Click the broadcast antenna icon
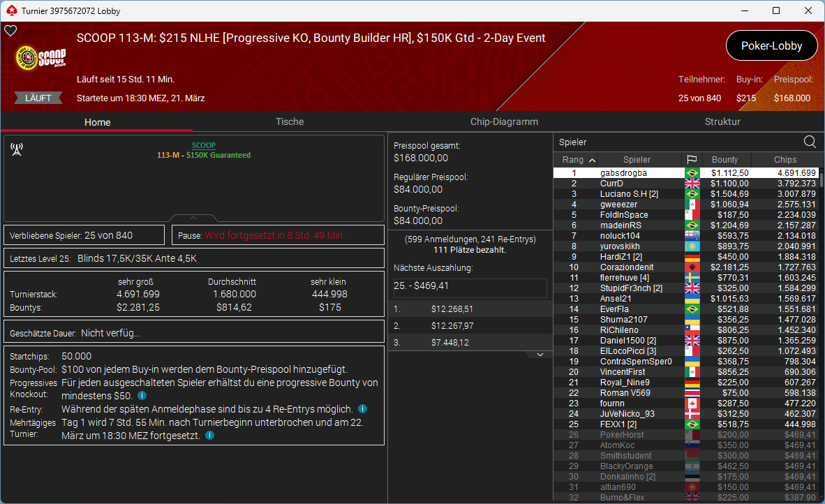This screenshot has width=825, height=504. coord(17,149)
